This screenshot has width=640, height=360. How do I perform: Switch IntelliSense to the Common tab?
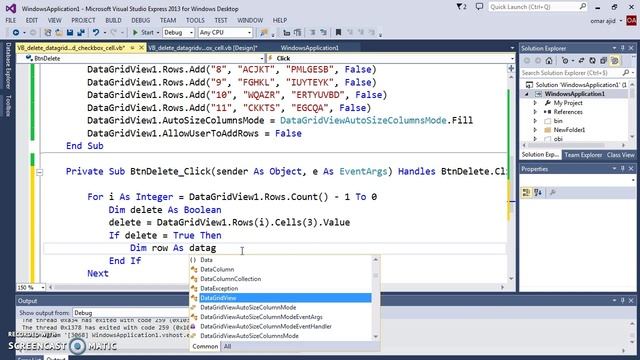tap(205, 347)
